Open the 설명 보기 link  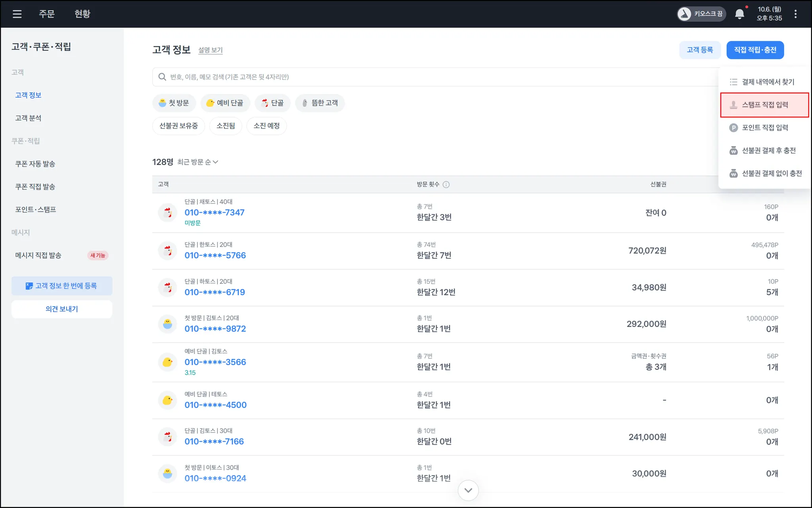(210, 50)
